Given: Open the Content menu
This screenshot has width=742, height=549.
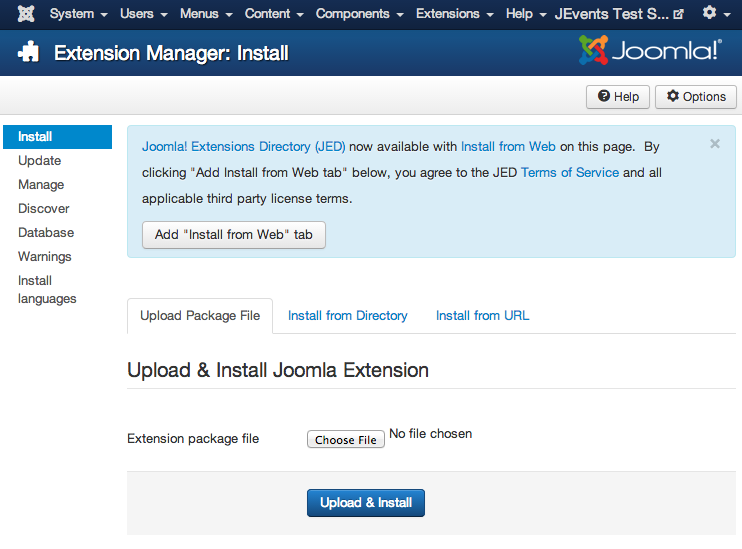Looking at the screenshot, I should 274,14.
